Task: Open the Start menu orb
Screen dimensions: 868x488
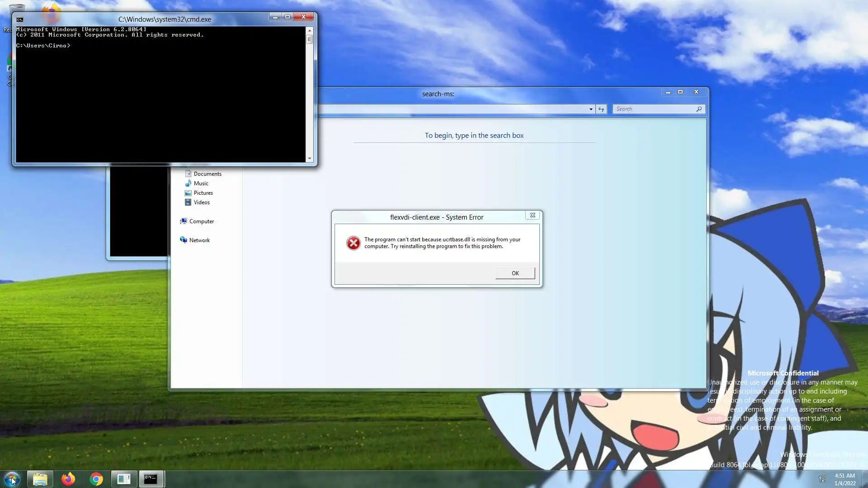Action: 12,479
